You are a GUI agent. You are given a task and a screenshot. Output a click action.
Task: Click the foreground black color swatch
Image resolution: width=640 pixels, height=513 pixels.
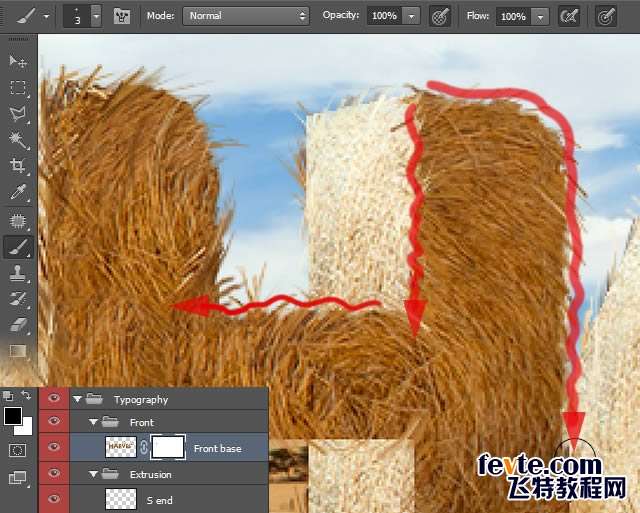tap(13, 416)
